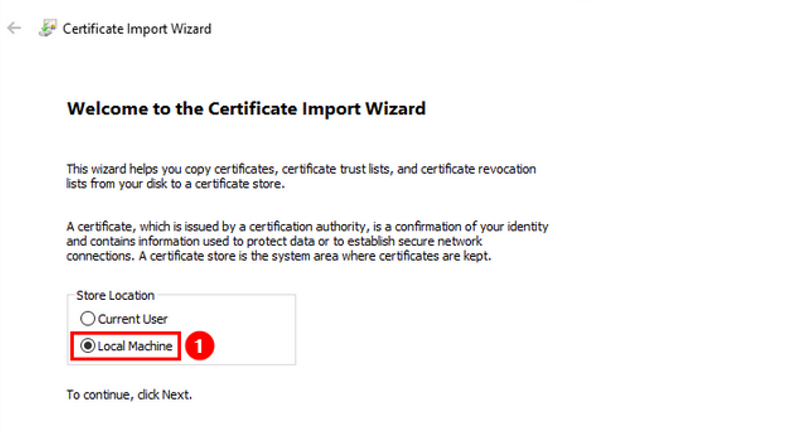The image size is (806, 438).
Task: Click the word "Next" in the bottom instruction
Action: tap(176, 394)
